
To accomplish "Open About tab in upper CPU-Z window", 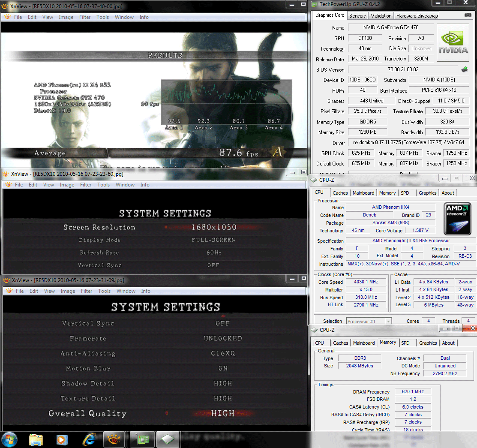I will [448, 193].
